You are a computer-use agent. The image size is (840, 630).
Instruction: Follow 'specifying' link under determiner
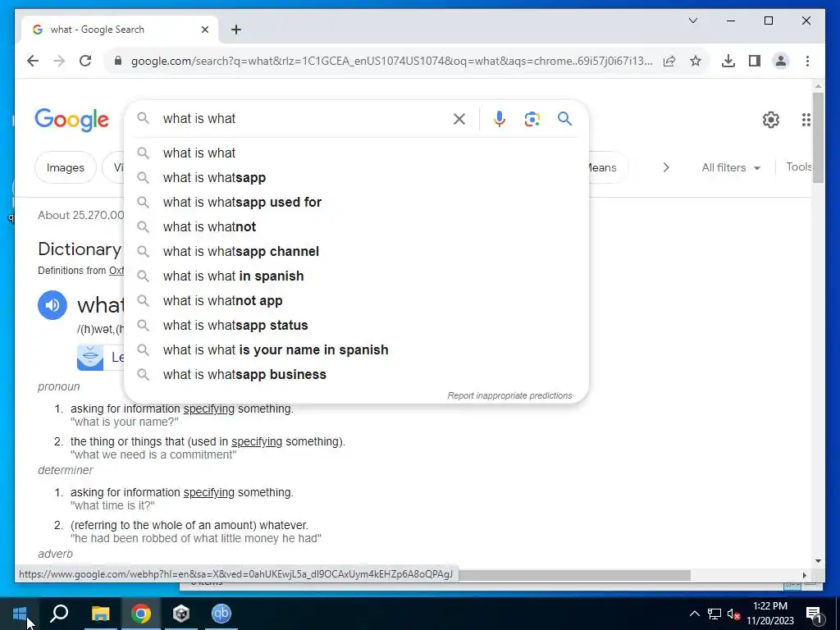click(209, 492)
